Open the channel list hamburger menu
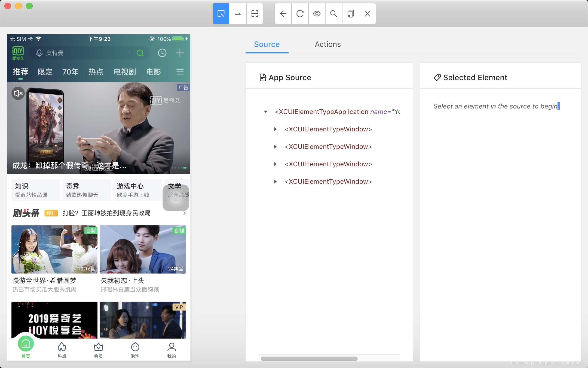The image size is (588, 368). (x=180, y=72)
